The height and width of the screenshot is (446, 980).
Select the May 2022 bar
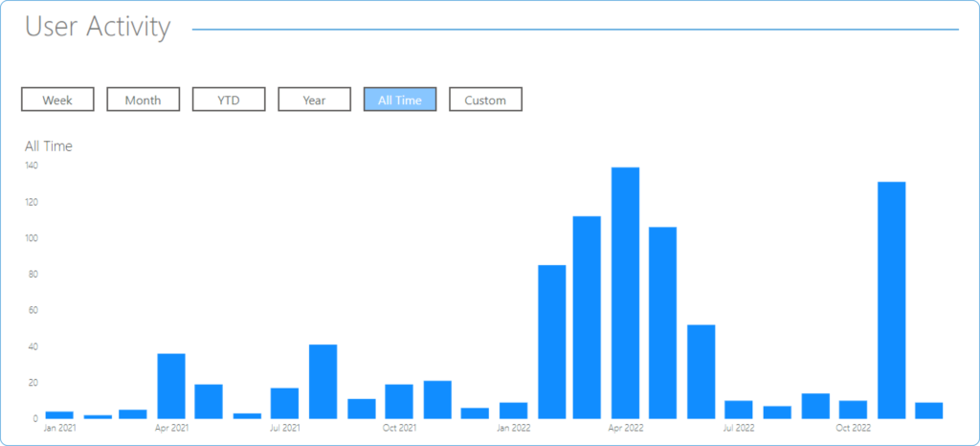coord(662,323)
